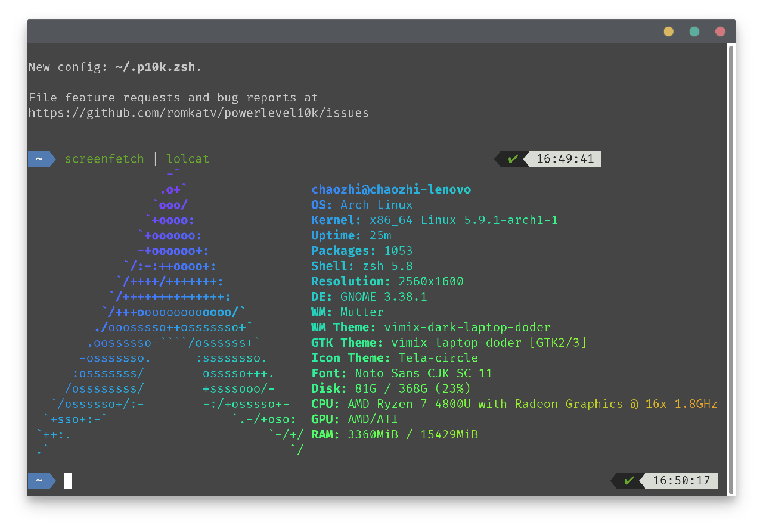Click the AMD Ryzen 7 4800U CPU line
The image size is (763, 532).
tap(514, 405)
